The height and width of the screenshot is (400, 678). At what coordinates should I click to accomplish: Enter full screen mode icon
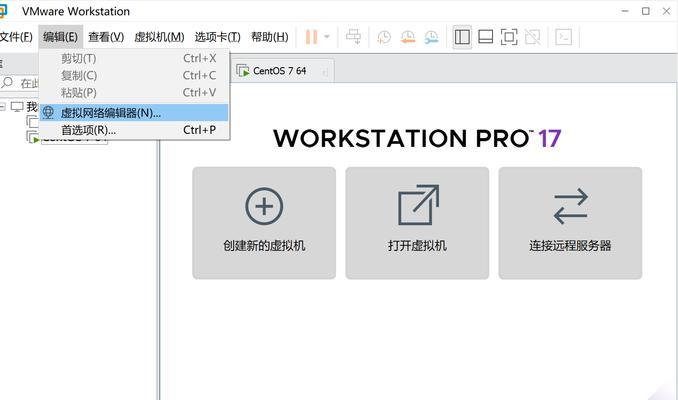pyautogui.click(x=509, y=37)
